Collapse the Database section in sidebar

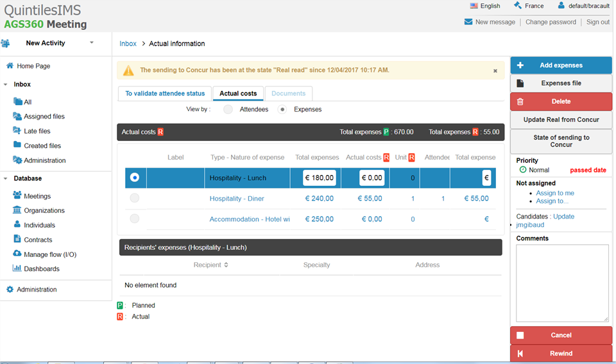tap(6, 179)
